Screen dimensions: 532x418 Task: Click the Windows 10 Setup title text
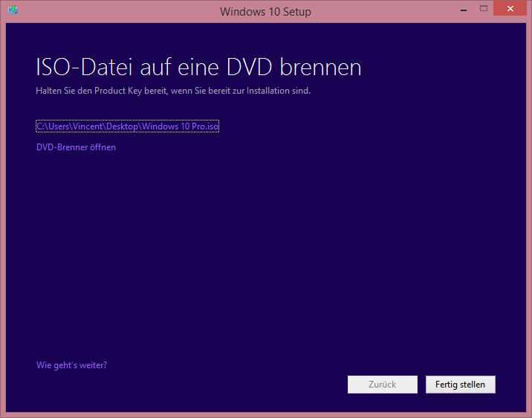265,12
